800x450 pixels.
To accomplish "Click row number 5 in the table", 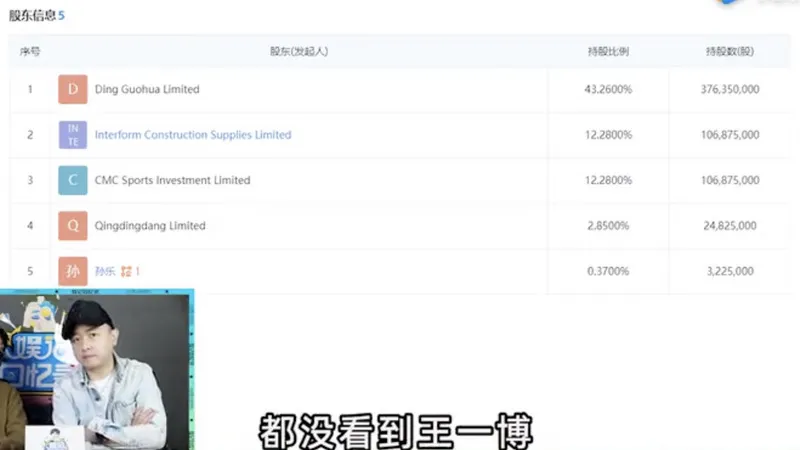I will click(x=30, y=271).
